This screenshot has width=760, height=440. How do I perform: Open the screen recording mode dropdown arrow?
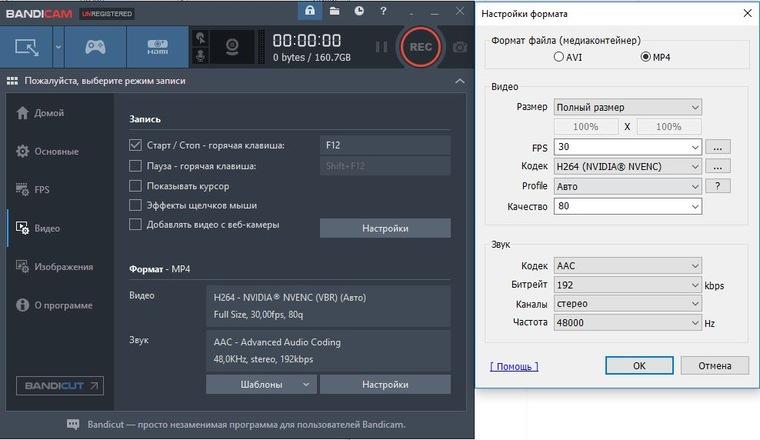pyautogui.click(x=58, y=47)
